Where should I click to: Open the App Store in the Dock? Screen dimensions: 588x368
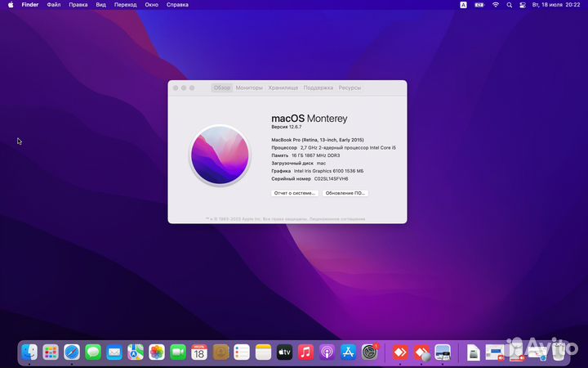pyautogui.click(x=349, y=352)
